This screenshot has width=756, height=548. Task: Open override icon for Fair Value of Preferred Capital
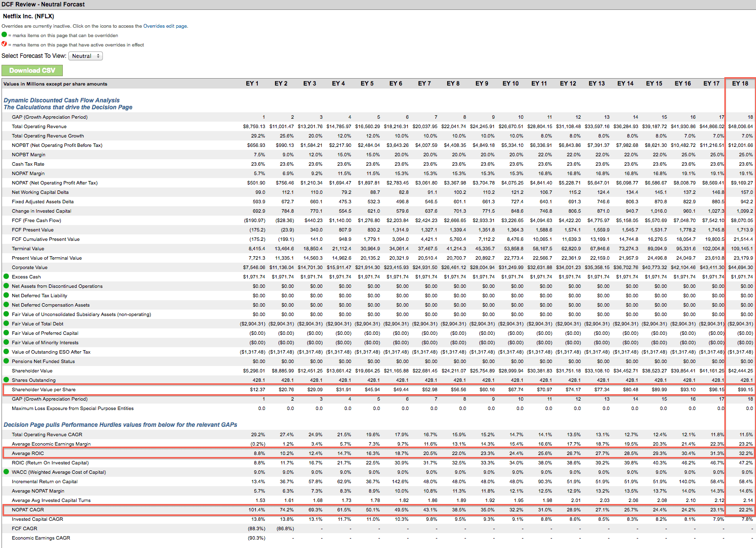[x=6, y=333]
